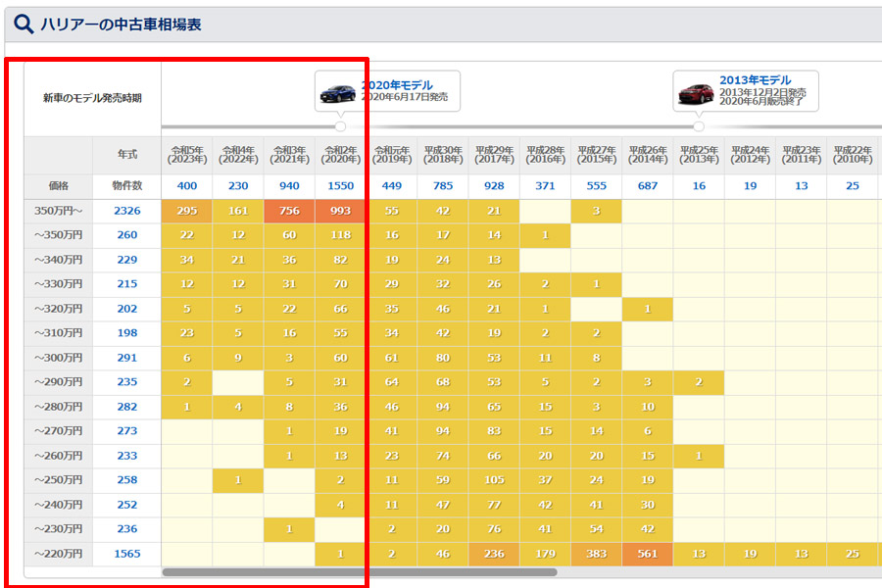Open the 2020年モデル link
The image size is (882, 588).
click(397, 85)
